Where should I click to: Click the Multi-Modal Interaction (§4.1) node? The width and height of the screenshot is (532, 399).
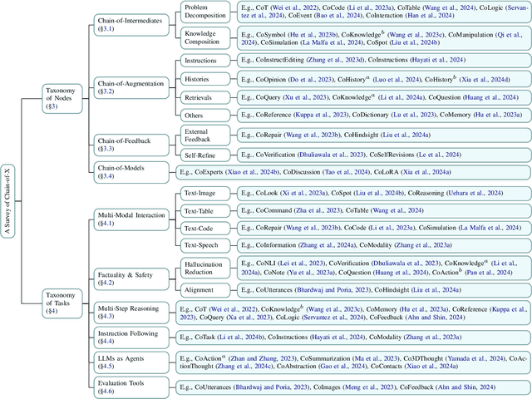click(131, 218)
